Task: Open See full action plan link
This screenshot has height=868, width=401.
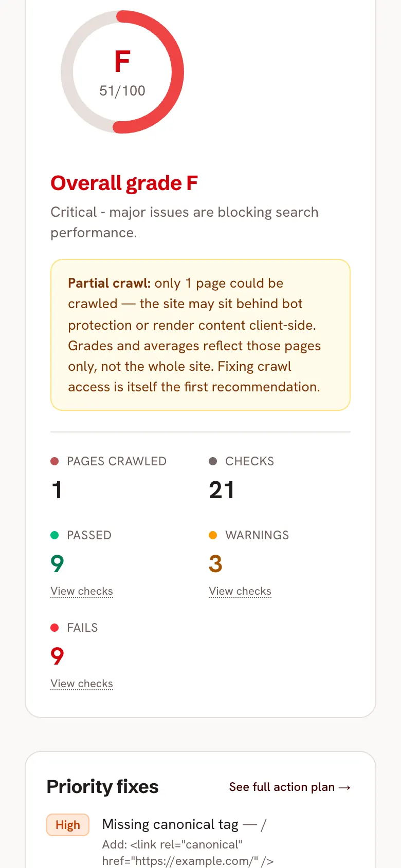Action: 290,787
